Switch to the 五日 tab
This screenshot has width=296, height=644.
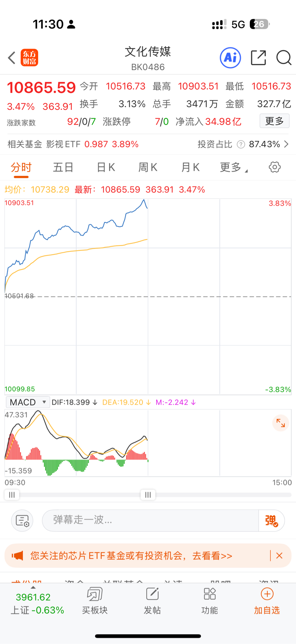tap(63, 167)
